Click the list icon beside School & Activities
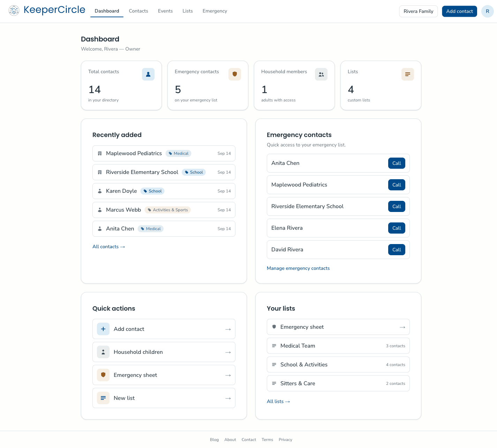Image resolution: width=497 pixels, height=448 pixels. pyautogui.click(x=274, y=365)
